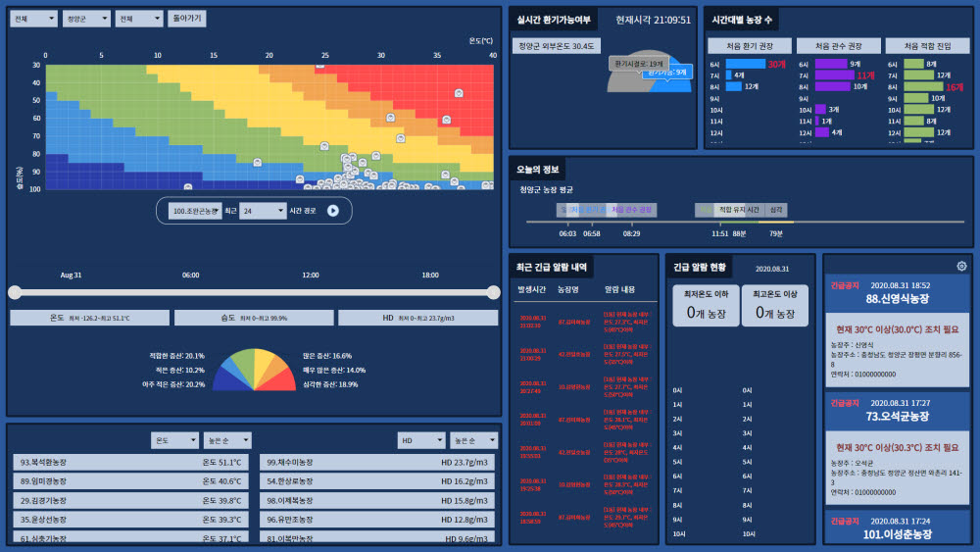Image resolution: width=980 pixels, height=552 pixels.
Task: Click the 처음 관수 권장 timeline label
Action: coord(631,210)
